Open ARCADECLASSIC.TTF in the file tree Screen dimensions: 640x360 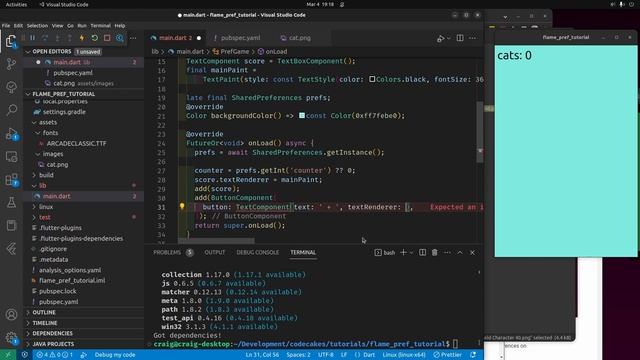point(76,144)
